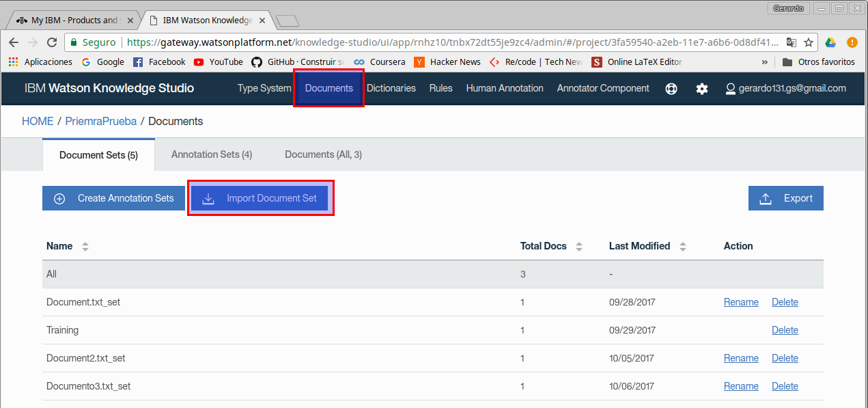Rename Documento3.txt_set
Screen dimensions: 868x408
(741, 386)
